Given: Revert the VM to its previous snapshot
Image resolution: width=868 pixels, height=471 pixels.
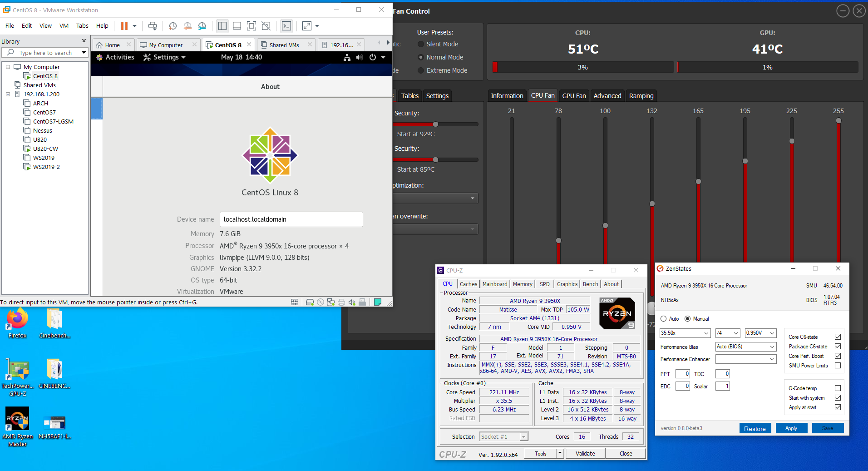Looking at the screenshot, I should [x=187, y=26].
